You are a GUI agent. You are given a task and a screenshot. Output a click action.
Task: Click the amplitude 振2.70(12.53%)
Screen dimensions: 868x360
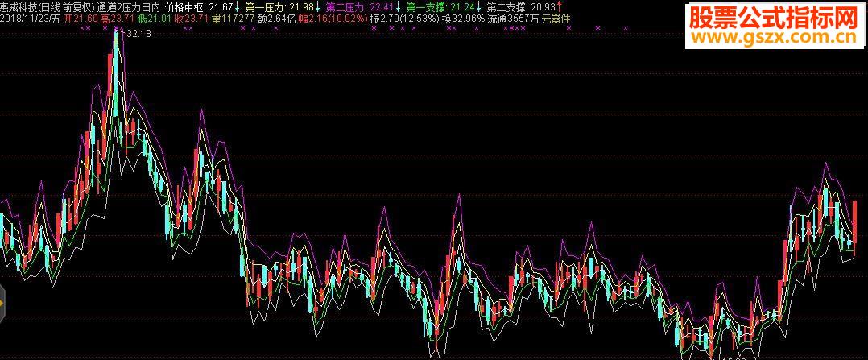tap(405, 19)
